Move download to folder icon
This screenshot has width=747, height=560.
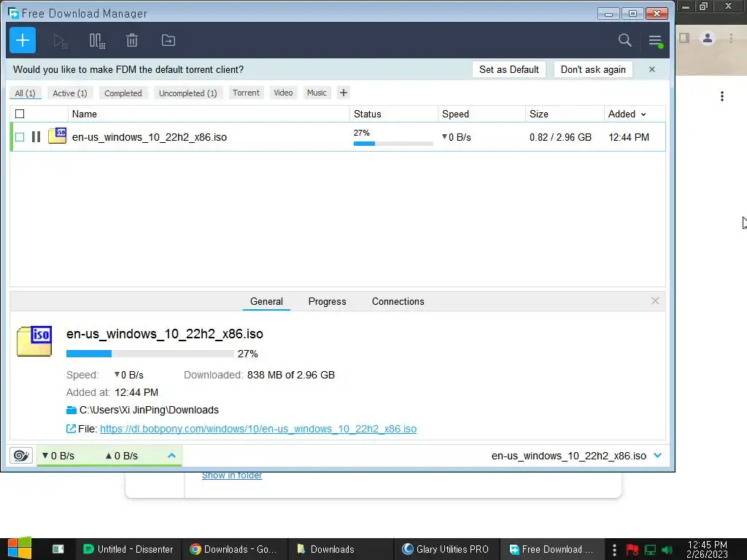pos(169,41)
